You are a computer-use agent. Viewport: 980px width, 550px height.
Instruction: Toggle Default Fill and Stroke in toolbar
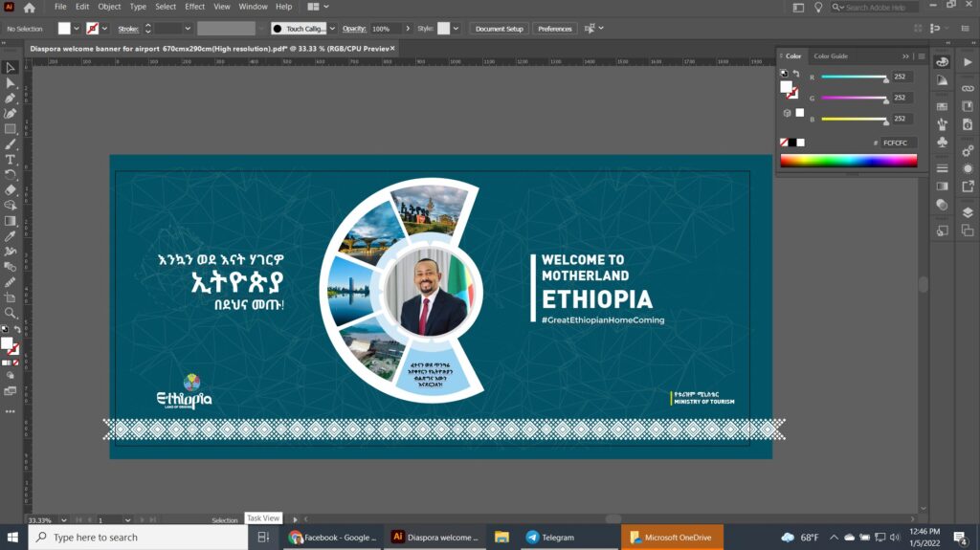coord(5,329)
